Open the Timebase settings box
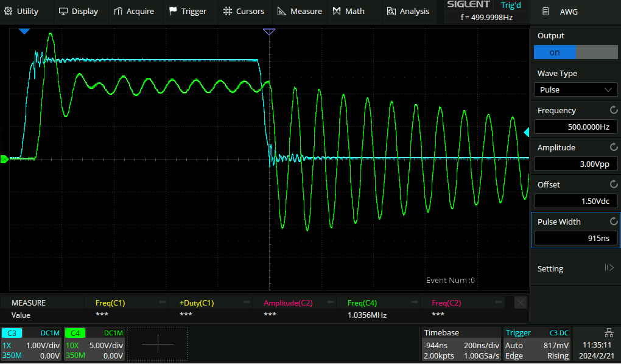621x364 pixels. [461, 344]
